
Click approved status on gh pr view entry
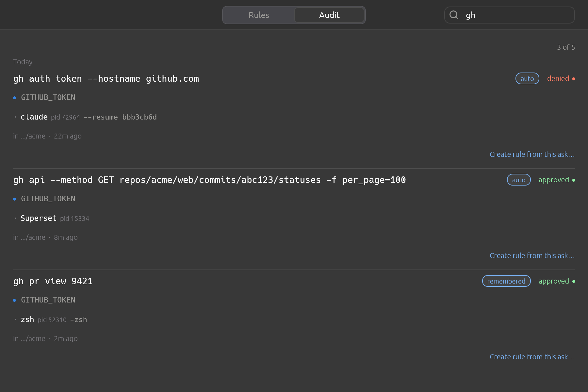pyautogui.click(x=554, y=281)
